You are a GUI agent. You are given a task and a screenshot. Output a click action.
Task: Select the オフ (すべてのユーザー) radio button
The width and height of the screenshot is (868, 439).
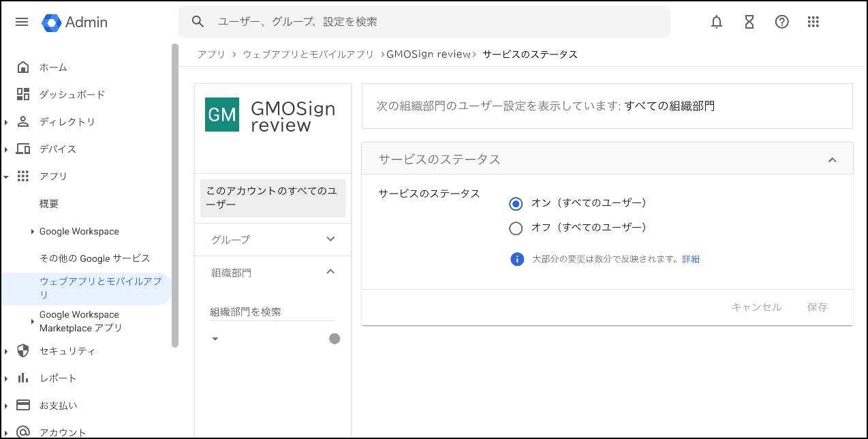tap(516, 228)
